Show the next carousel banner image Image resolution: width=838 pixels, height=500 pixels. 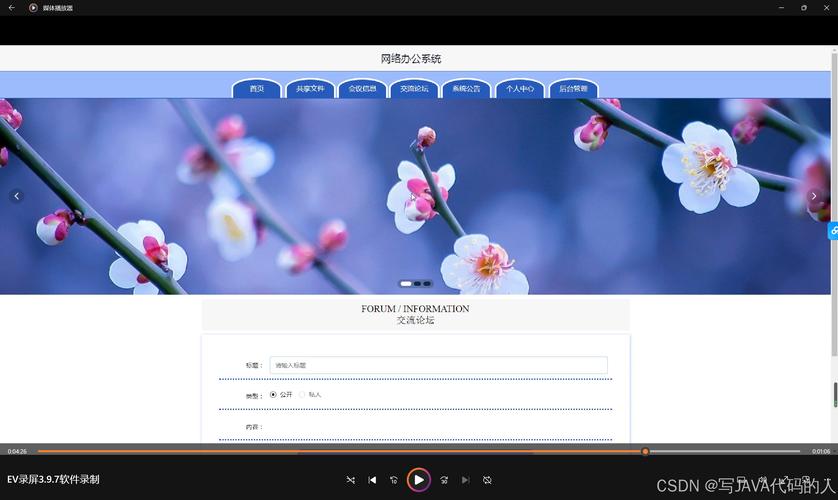pos(813,196)
